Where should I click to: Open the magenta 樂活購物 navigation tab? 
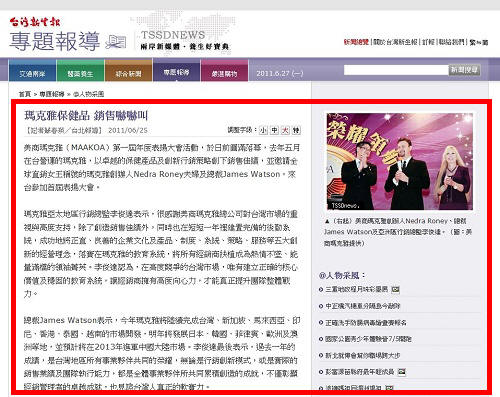[x=224, y=71]
